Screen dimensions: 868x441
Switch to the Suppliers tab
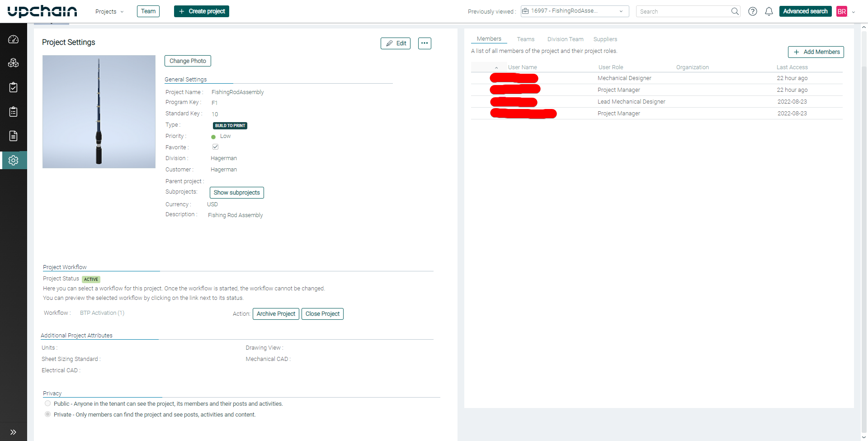pyautogui.click(x=605, y=39)
